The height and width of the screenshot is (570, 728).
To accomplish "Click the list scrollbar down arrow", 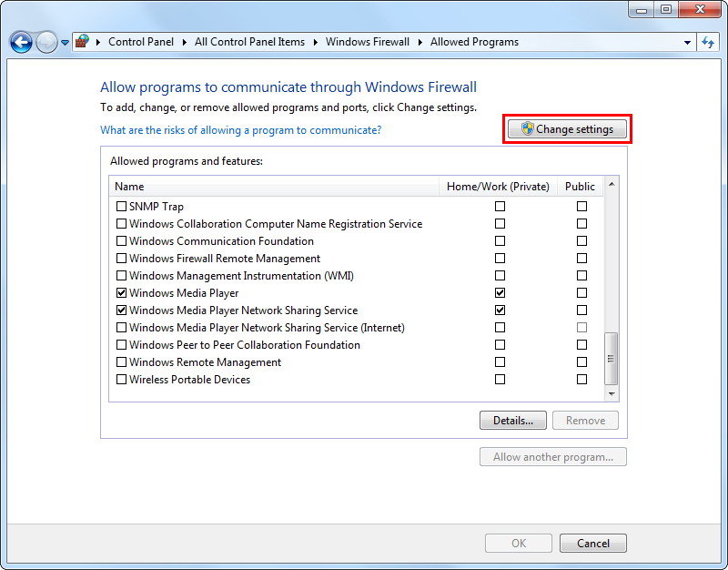I will (x=612, y=394).
